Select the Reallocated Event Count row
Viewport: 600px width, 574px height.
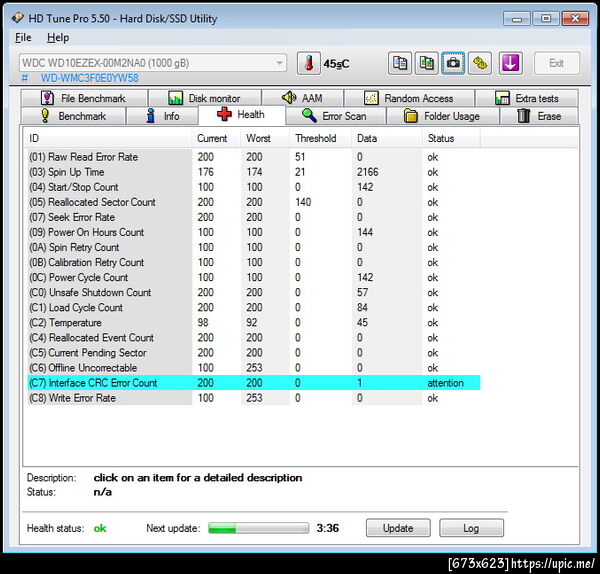[254, 338]
